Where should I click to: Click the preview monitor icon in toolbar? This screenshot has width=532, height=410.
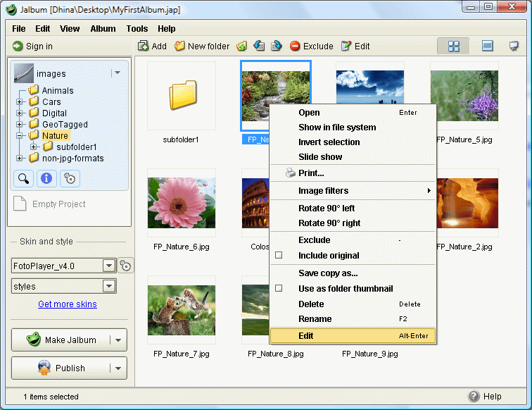coord(514,46)
